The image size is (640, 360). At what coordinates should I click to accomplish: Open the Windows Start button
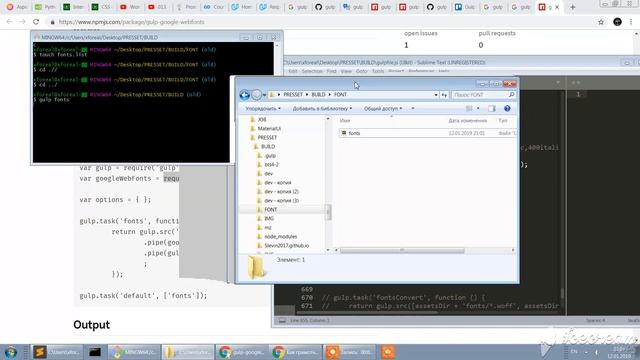(11, 352)
